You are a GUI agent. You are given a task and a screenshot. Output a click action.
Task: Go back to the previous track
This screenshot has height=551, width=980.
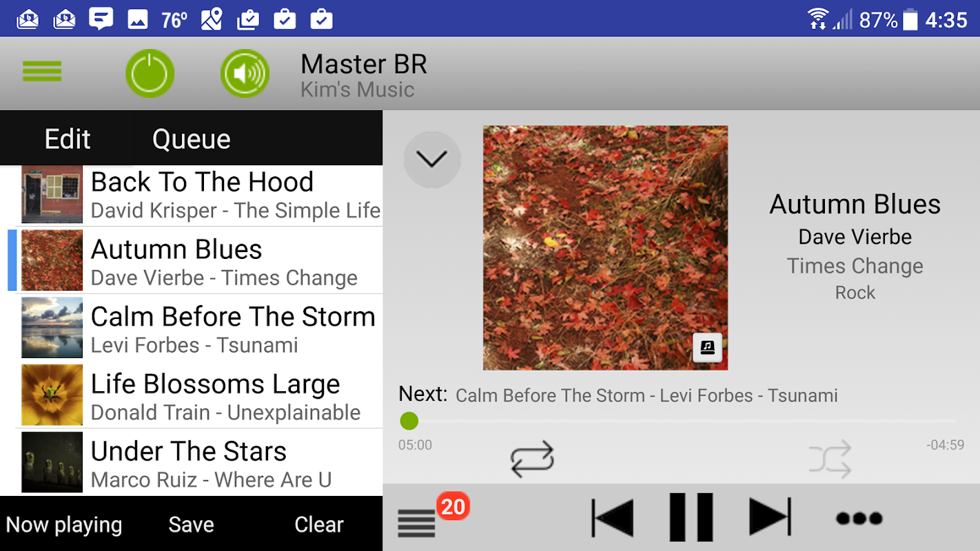click(x=613, y=518)
